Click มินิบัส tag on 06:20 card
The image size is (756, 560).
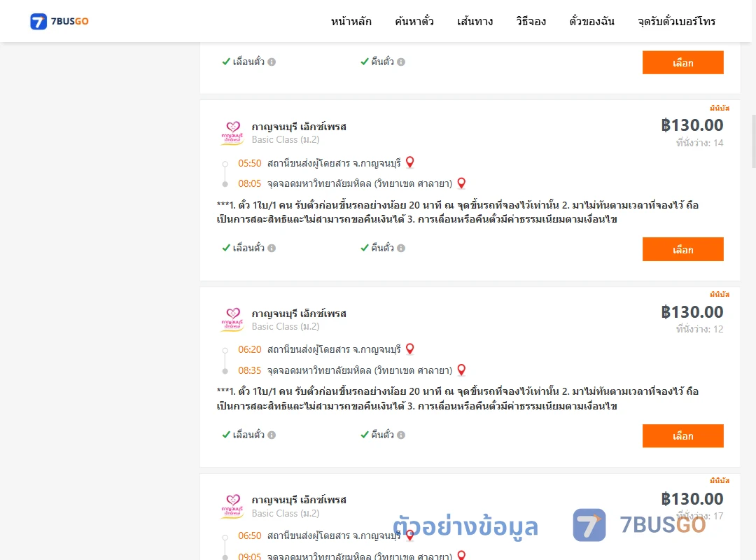(720, 294)
